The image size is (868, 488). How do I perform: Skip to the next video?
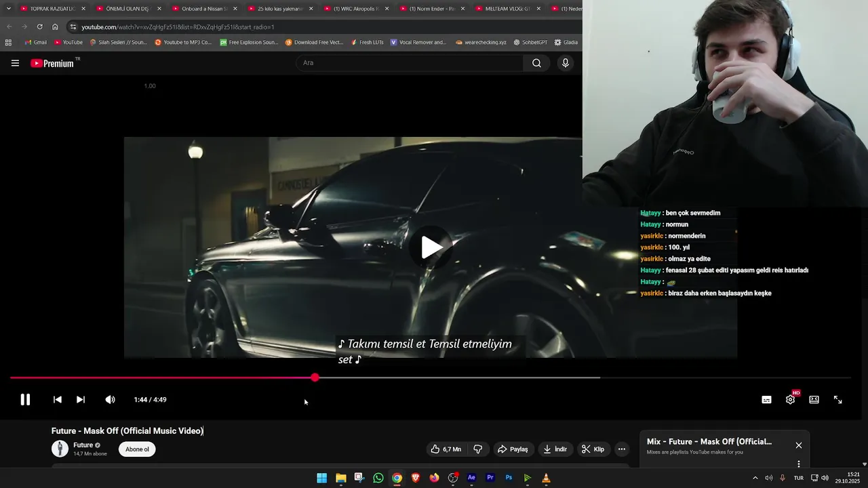coord(81,400)
